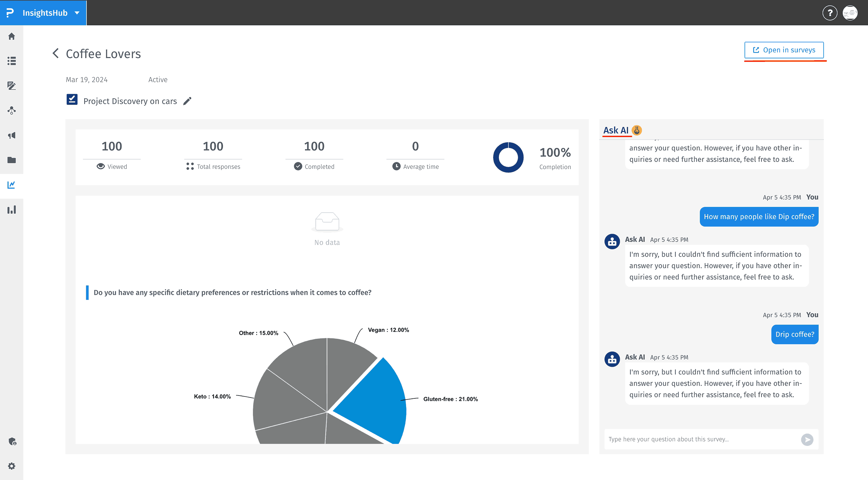Edit the Project Discovery name via pencil icon

(x=187, y=101)
